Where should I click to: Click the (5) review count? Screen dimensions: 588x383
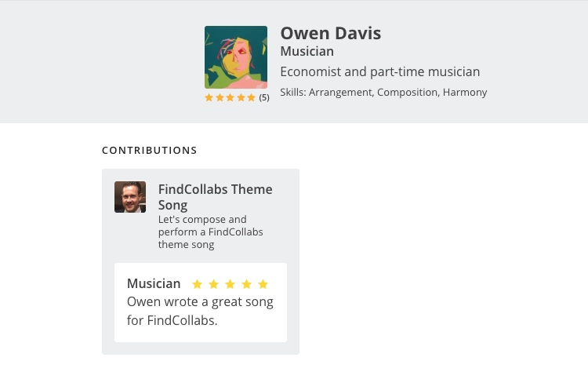pyautogui.click(x=264, y=97)
